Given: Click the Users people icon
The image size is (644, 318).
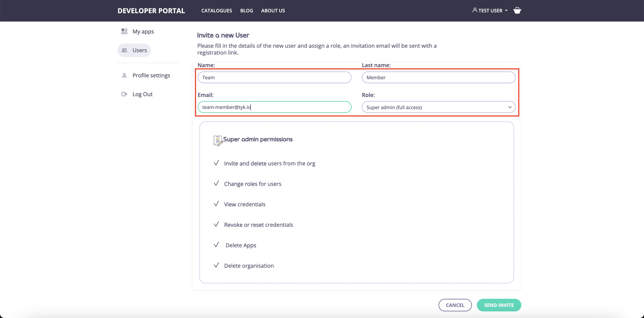Looking at the screenshot, I should pyautogui.click(x=124, y=50).
